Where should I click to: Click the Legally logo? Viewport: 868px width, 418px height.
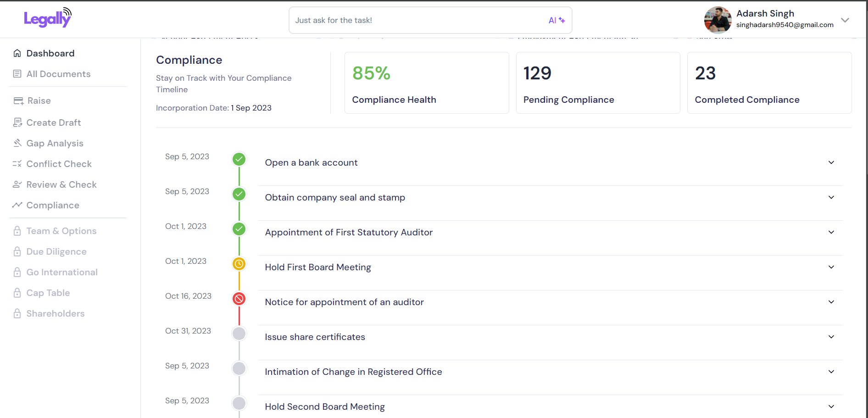pos(48,18)
